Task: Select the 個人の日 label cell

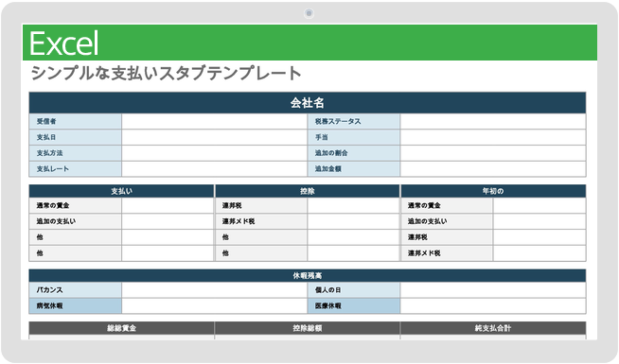Action: (354, 290)
